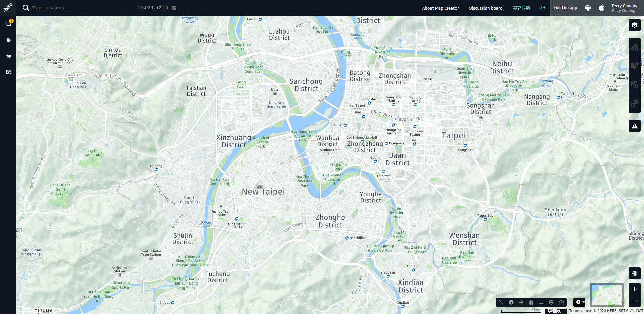
Task: Go to Discussion board
Action: (x=486, y=8)
